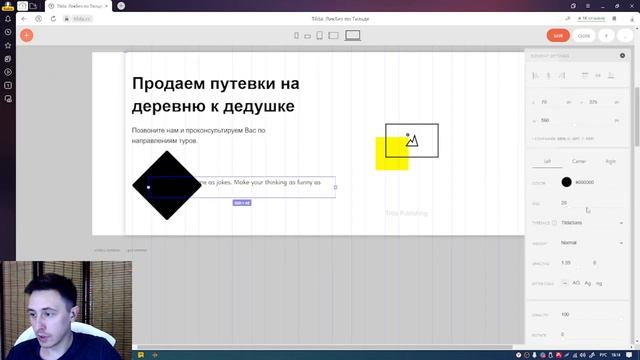This screenshot has height=360, width=640.
Task: Align element to left edge icon
Action: (536, 76)
